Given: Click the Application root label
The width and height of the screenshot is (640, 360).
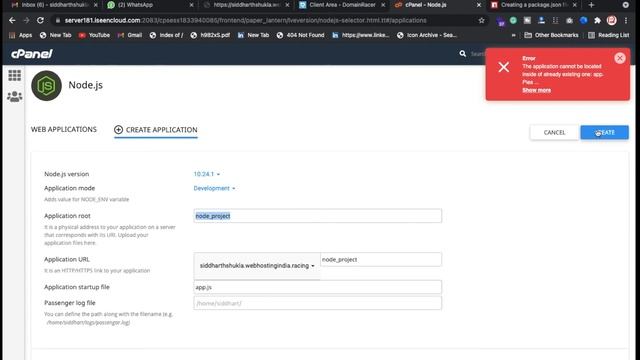Looking at the screenshot, I should click(67, 216).
